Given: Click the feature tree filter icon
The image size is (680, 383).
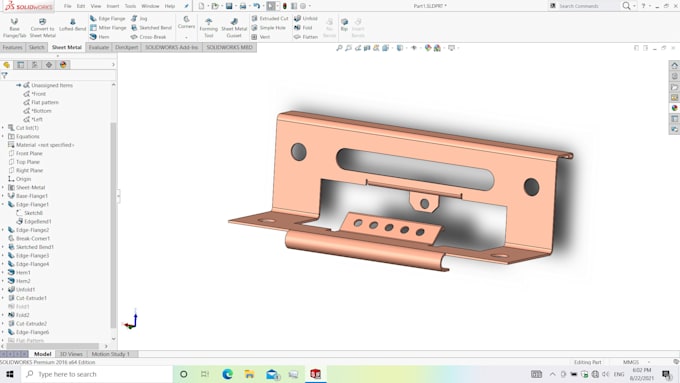Looking at the screenshot, I should 4,75.
